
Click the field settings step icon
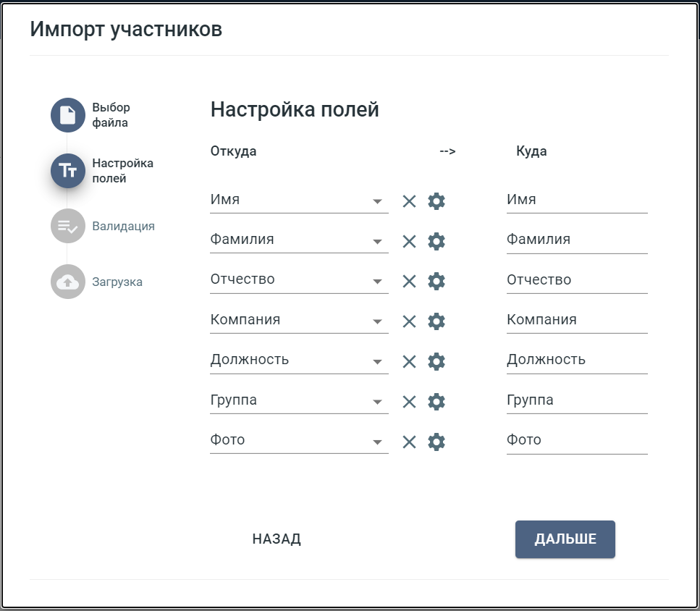pyautogui.click(x=67, y=171)
